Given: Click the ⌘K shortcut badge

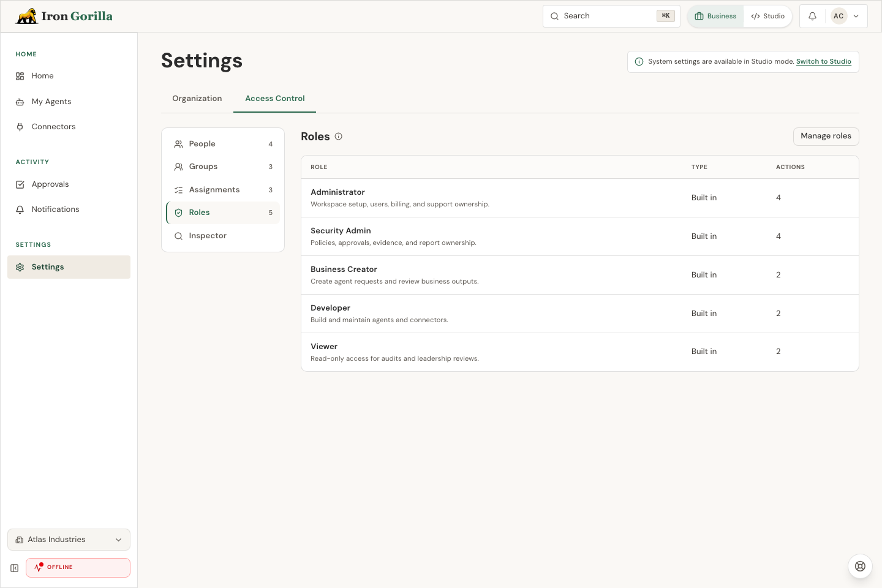Looking at the screenshot, I should [665, 16].
